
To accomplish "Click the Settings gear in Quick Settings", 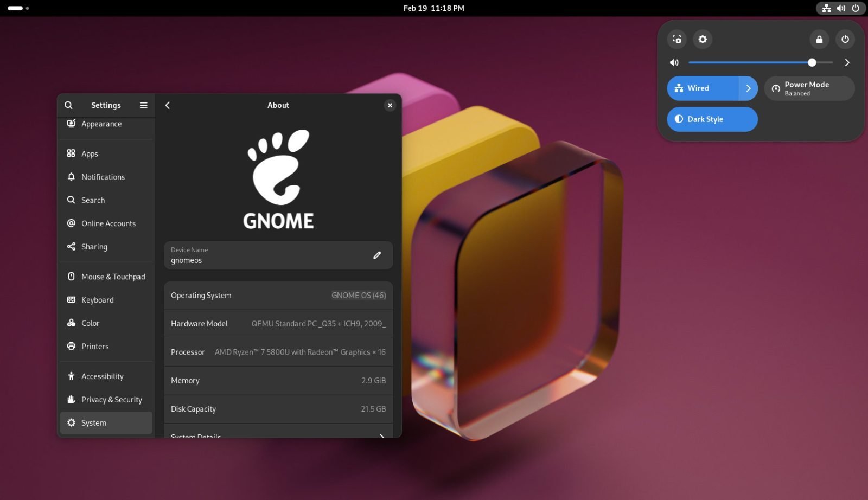I will pyautogui.click(x=703, y=39).
